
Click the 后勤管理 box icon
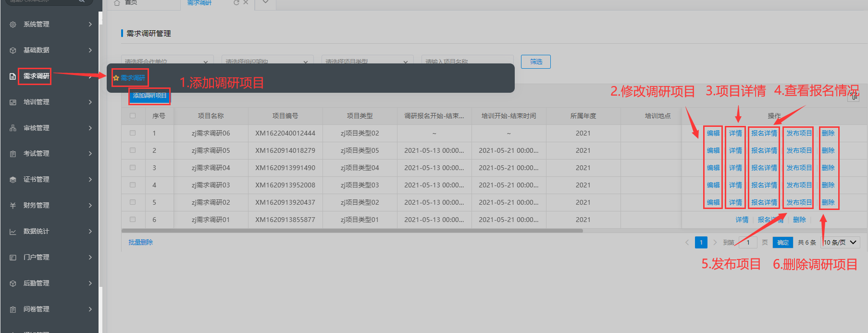[x=13, y=284]
